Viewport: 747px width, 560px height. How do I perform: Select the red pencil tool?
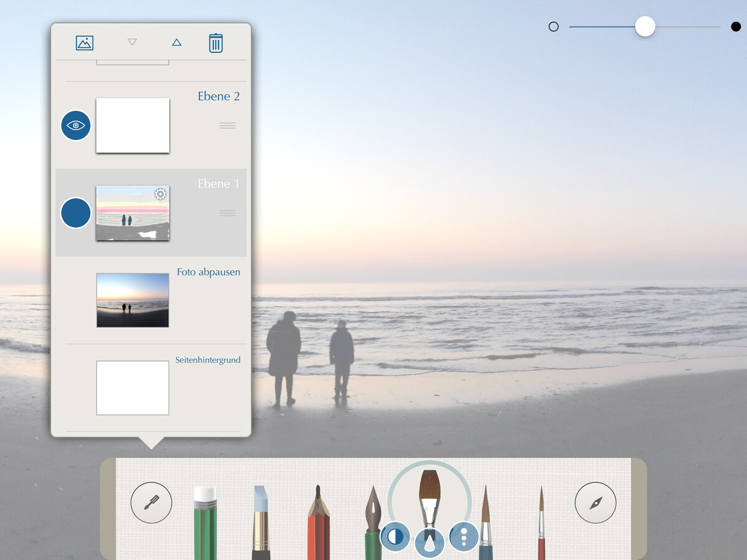click(x=318, y=523)
